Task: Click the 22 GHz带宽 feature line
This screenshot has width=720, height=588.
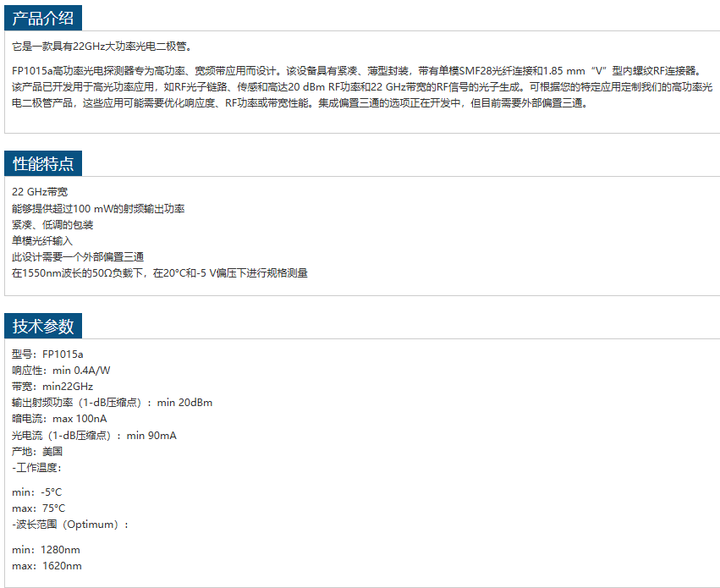Action: click(x=40, y=192)
